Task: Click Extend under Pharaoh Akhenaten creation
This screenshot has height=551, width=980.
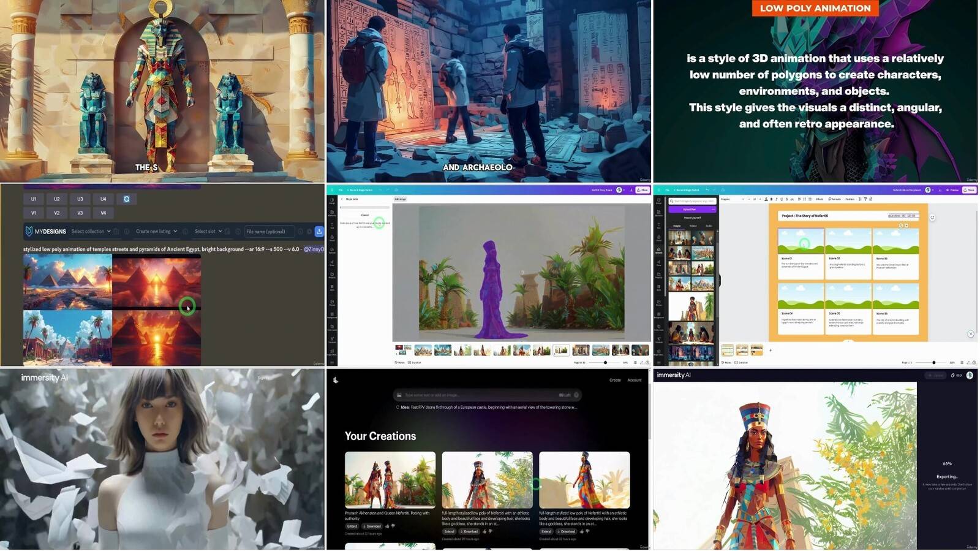Action: (x=352, y=526)
